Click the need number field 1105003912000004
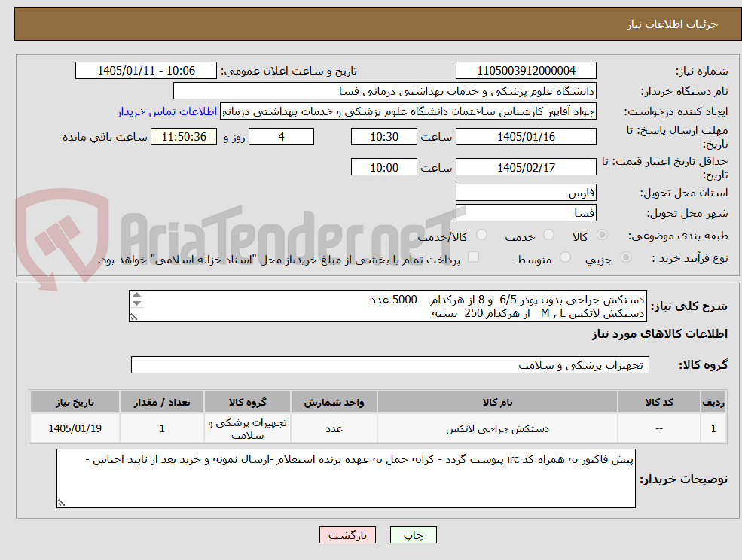 pos(526,71)
